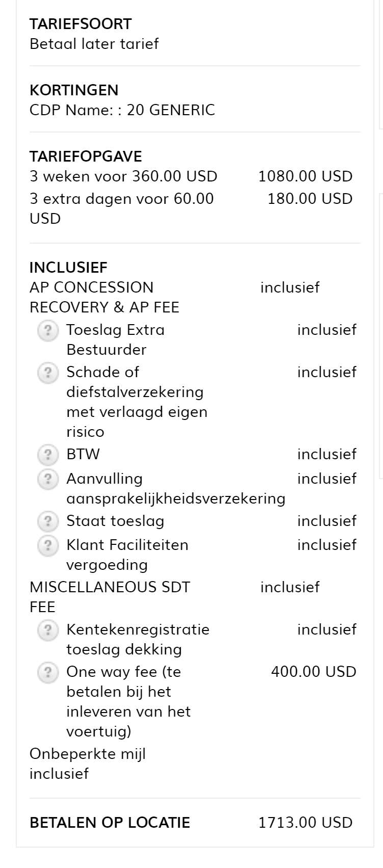This screenshot has width=383, height=868.
Task: Show Kentekenregistratie toeslag dekking help
Action: [x=47, y=630]
